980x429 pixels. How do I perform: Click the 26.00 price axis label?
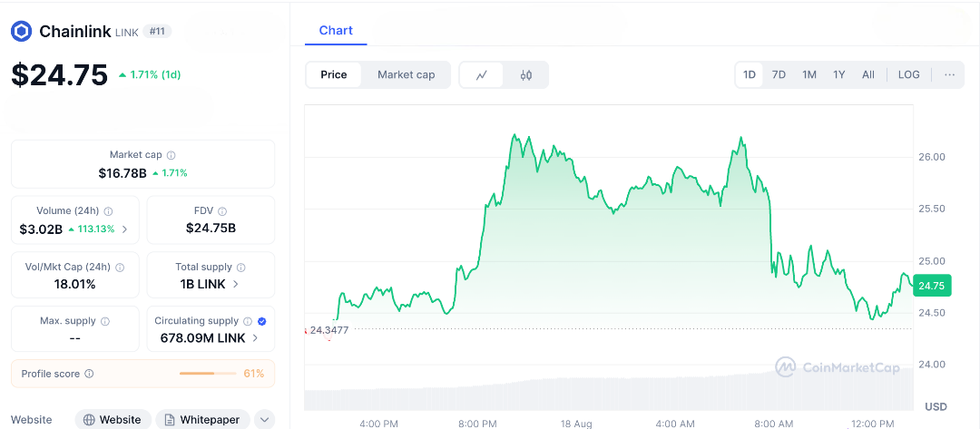[931, 157]
